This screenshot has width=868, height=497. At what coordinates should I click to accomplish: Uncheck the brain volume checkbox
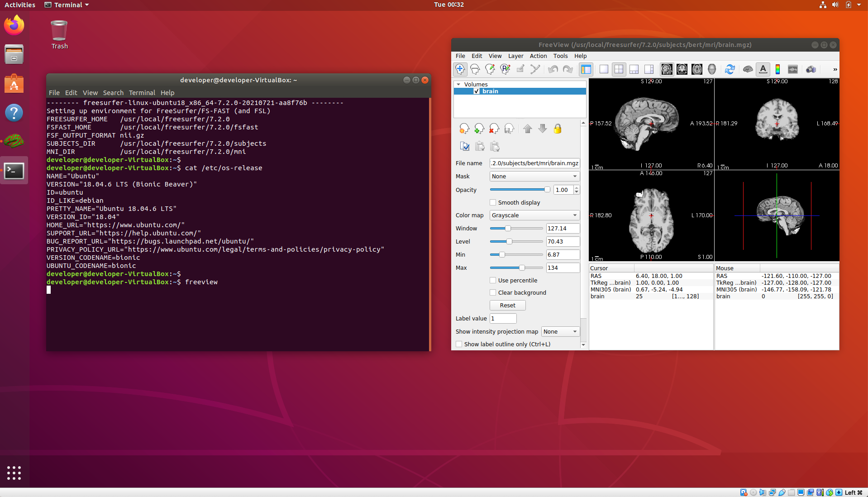coord(477,91)
